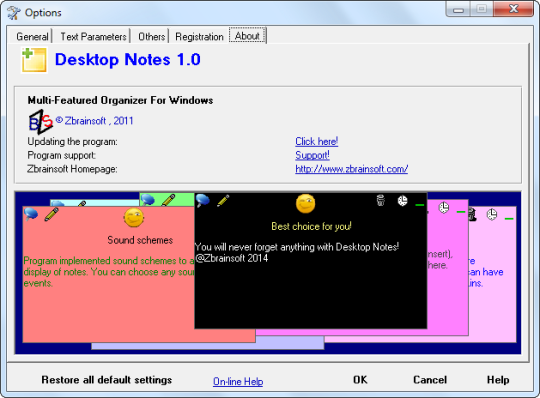Go to the Registration tab
Screen dimensions: 540x398
click(199, 36)
